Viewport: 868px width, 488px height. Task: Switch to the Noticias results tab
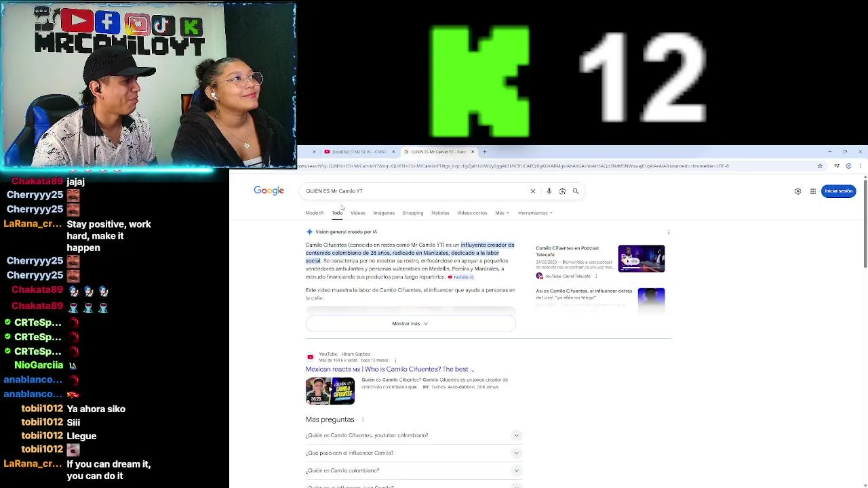pyautogui.click(x=440, y=213)
